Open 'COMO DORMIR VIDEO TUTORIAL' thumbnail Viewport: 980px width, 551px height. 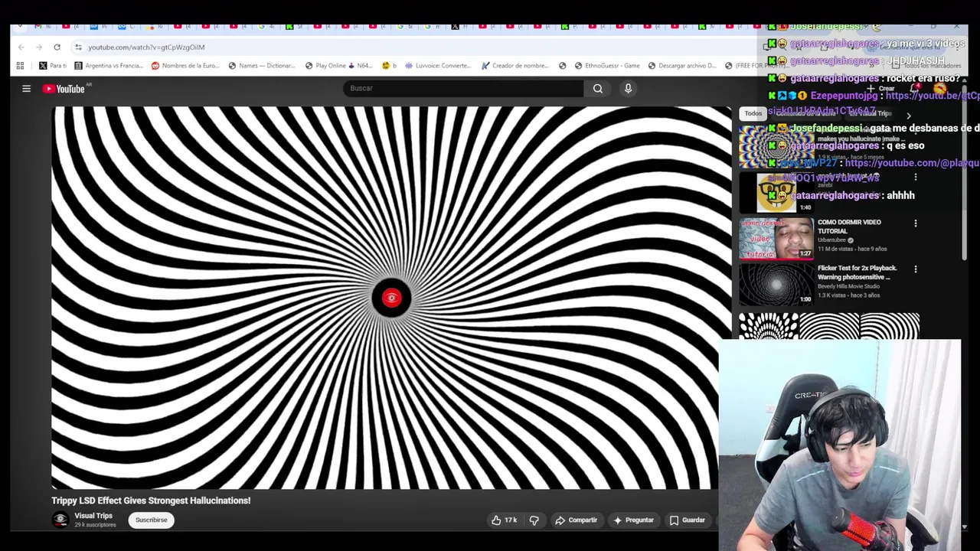pyautogui.click(x=776, y=238)
